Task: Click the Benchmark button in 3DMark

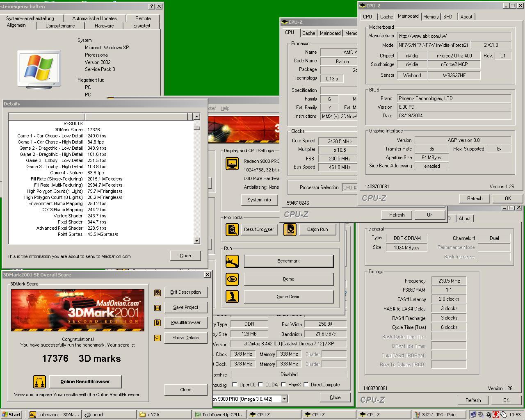Action: pos(289,261)
